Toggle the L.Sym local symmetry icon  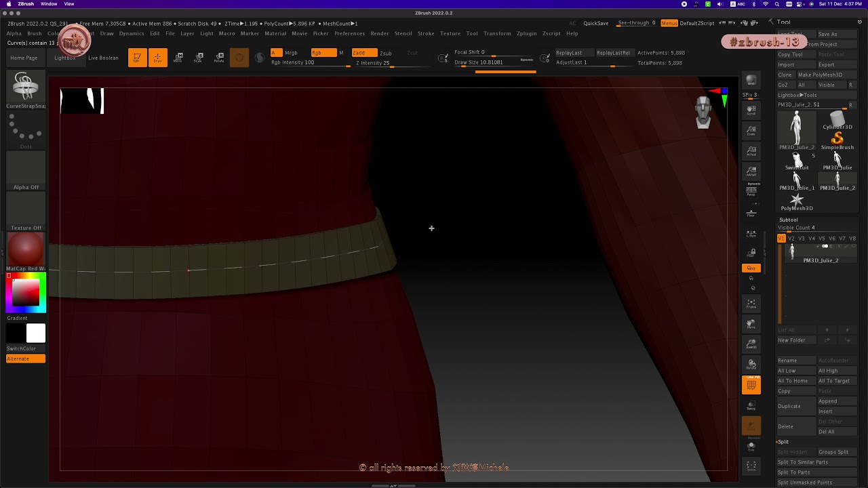point(751,233)
